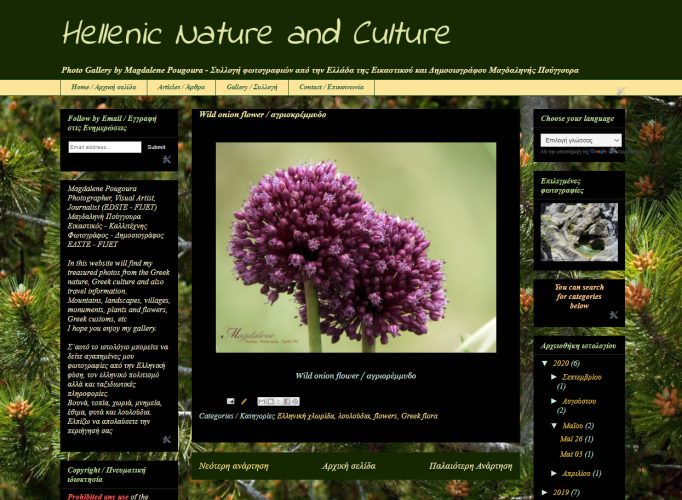
Task: Click the 'Αρχειοθήκη ιστολογίου' heading
Action: 578,346
